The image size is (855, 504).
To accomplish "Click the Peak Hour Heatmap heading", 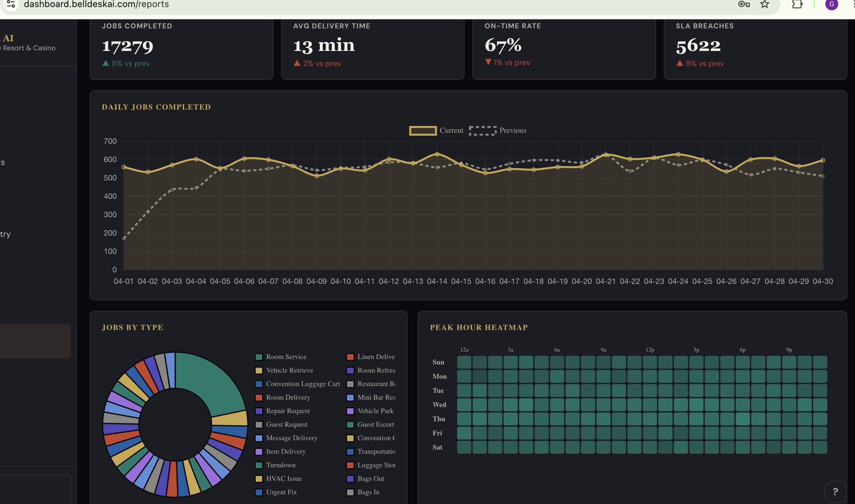I will (x=479, y=327).
